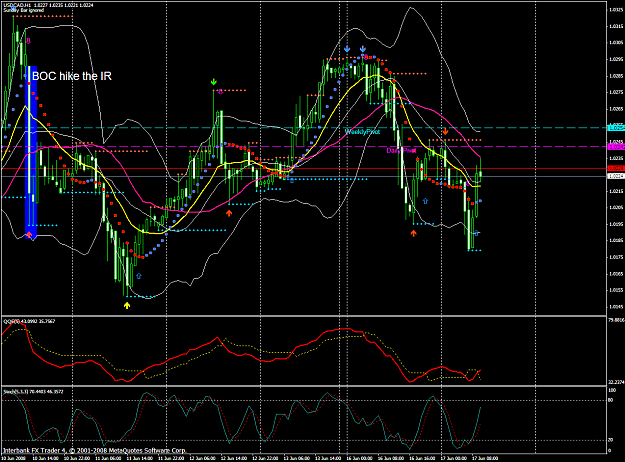Select the hollow blue up arrow near 11 Jun 14:00

tap(139, 276)
